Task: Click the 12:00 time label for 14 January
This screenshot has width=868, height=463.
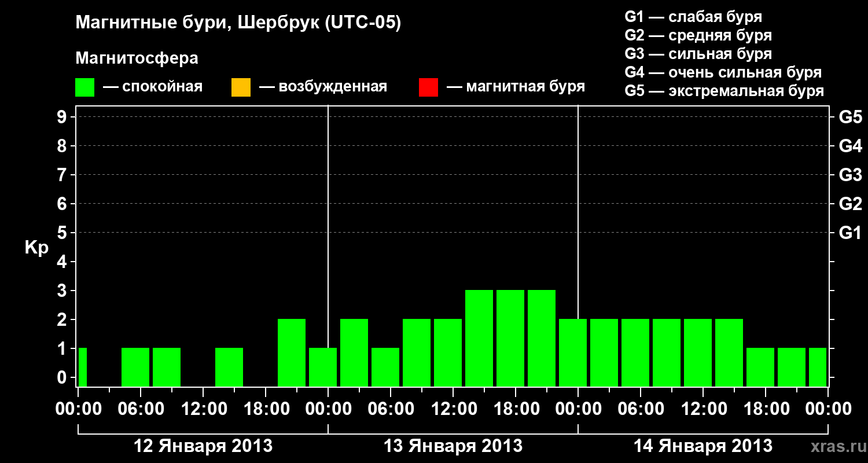Action: coord(703,409)
